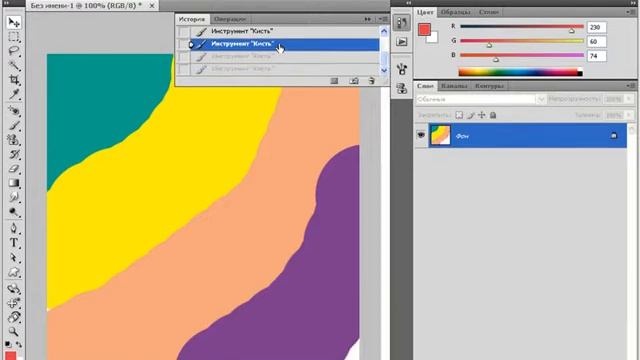
Task: Open the Clone Source panel dock icon
Action: coord(402,88)
